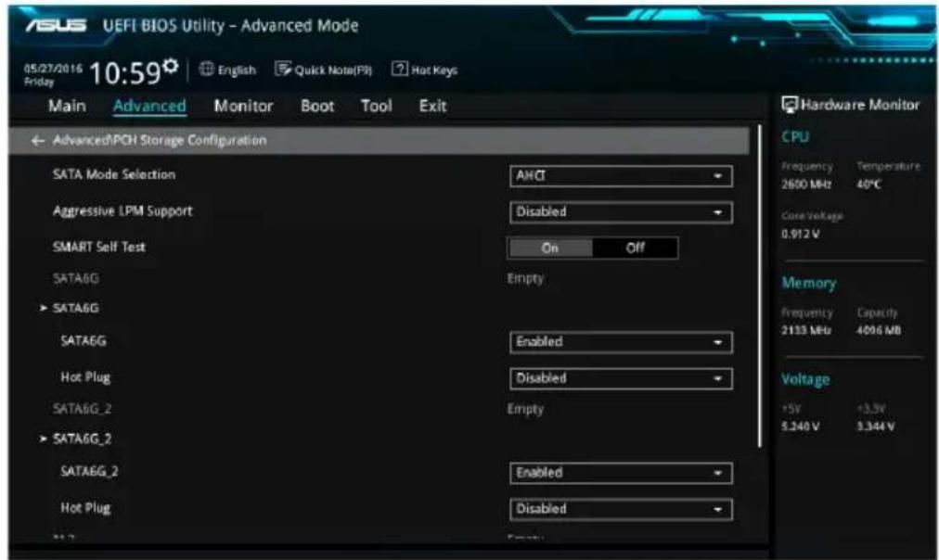This screenshot has height=560, width=939.
Task: Click the Hardware Monitor screen icon
Action: 790,105
